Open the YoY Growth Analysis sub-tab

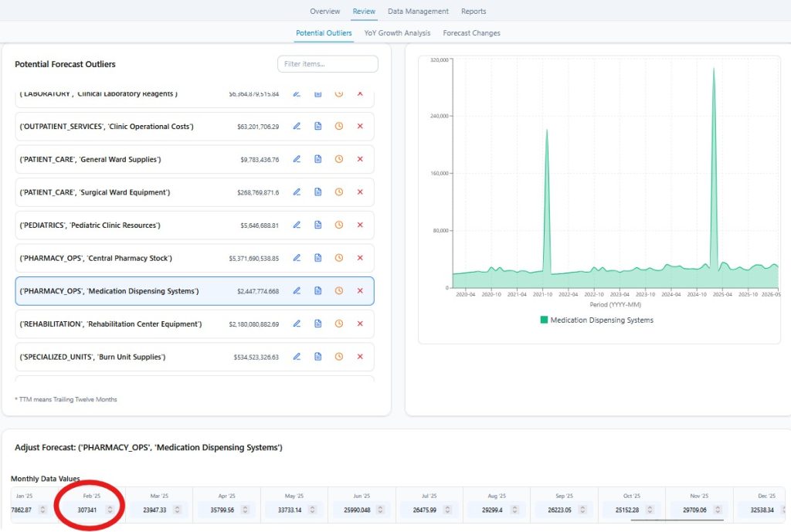(x=397, y=32)
